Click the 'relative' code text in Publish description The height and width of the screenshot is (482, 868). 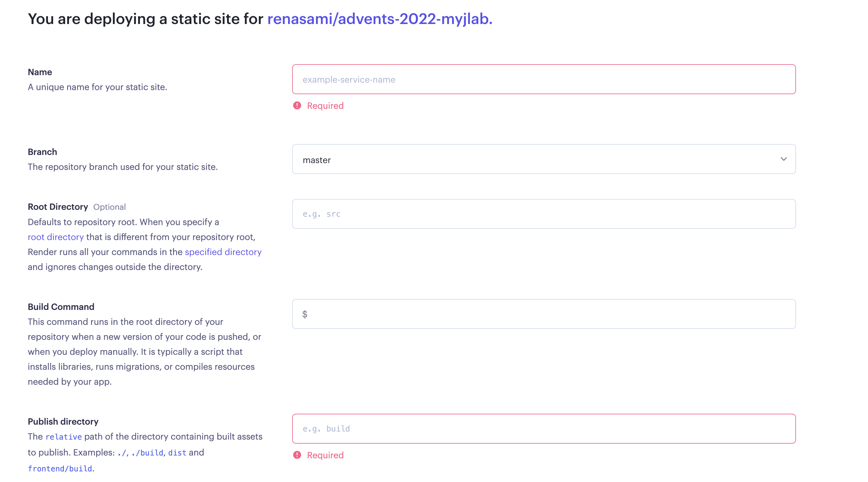pos(63,437)
